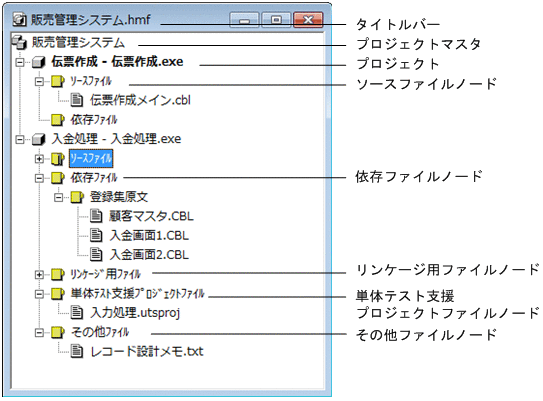543x401 pixels.
Task: Click the document icon of レコード設計メモ.txt
Action: pos(77,351)
